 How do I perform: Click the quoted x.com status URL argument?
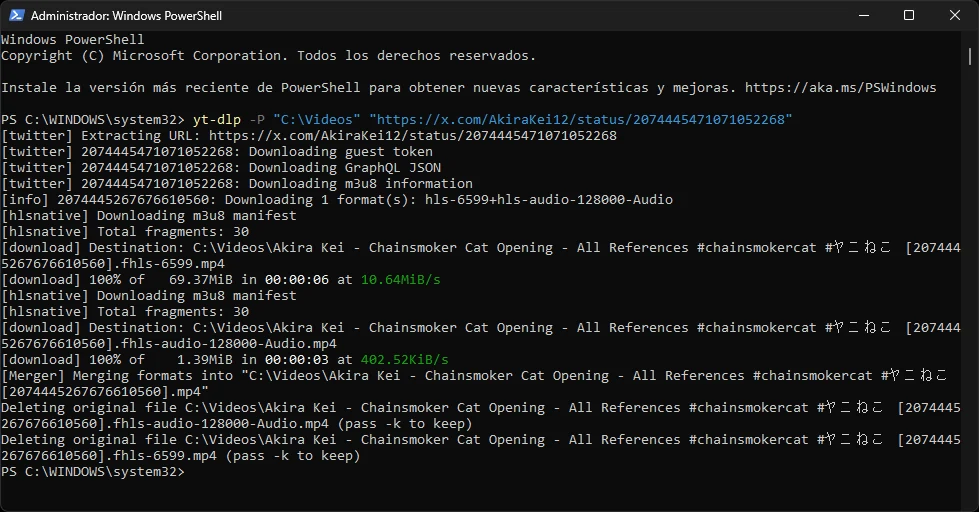click(x=581, y=119)
